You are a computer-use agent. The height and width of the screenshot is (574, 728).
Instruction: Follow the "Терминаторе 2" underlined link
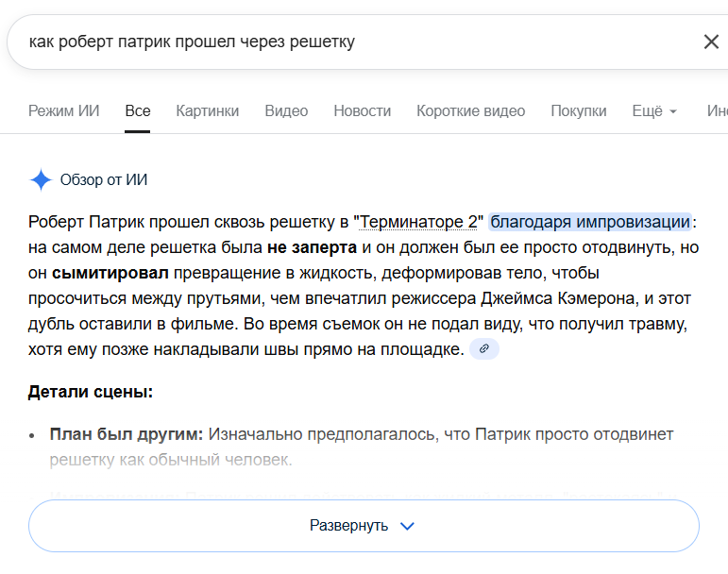tap(418, 223)
